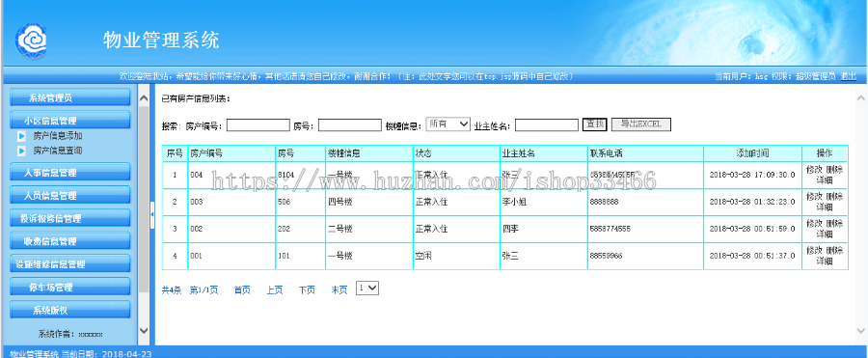Open the 楼幢信息 dropdown

coord(448,124)
